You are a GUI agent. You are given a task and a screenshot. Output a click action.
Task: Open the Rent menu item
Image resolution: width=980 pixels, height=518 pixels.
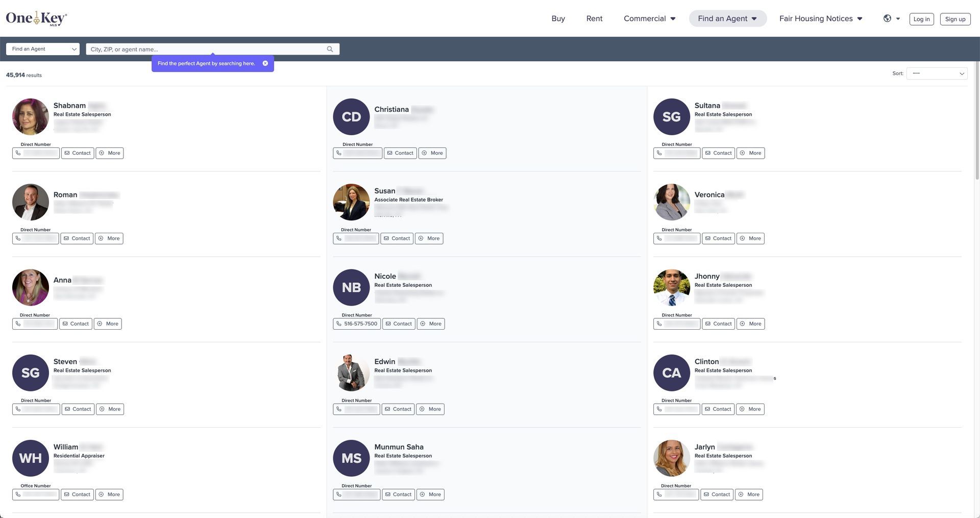tap(594, 18)
